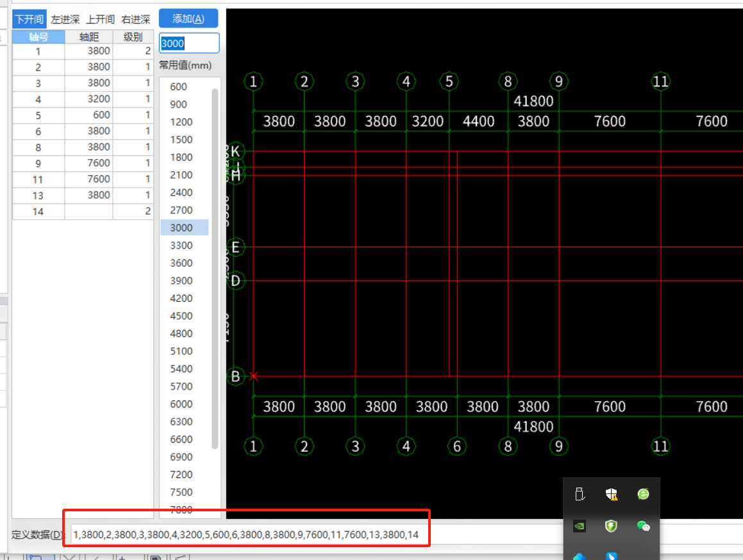Image resolution: width=743 pixels, height=560 pixels.
Task: Open the WeChat tray icon
Action: [643, 526]
